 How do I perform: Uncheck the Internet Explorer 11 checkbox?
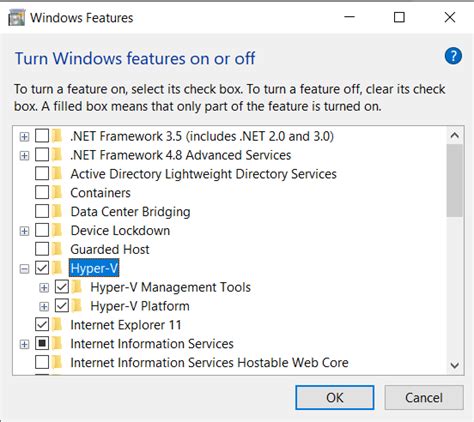click(42, 324)
